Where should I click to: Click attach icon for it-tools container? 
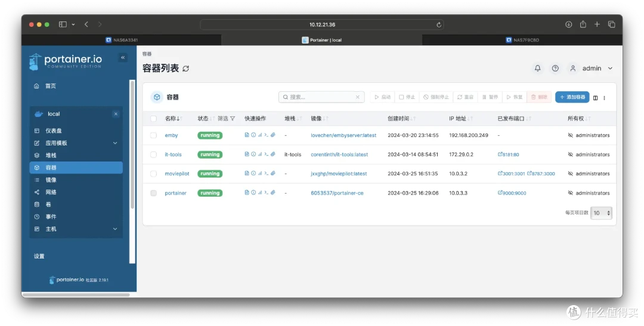click(273, 154)
